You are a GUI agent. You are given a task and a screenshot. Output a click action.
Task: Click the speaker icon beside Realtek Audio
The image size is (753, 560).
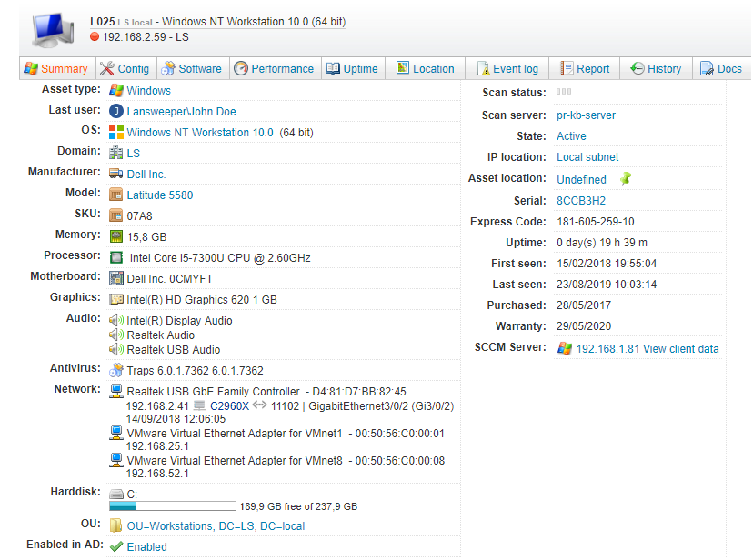tap(116, 335)
